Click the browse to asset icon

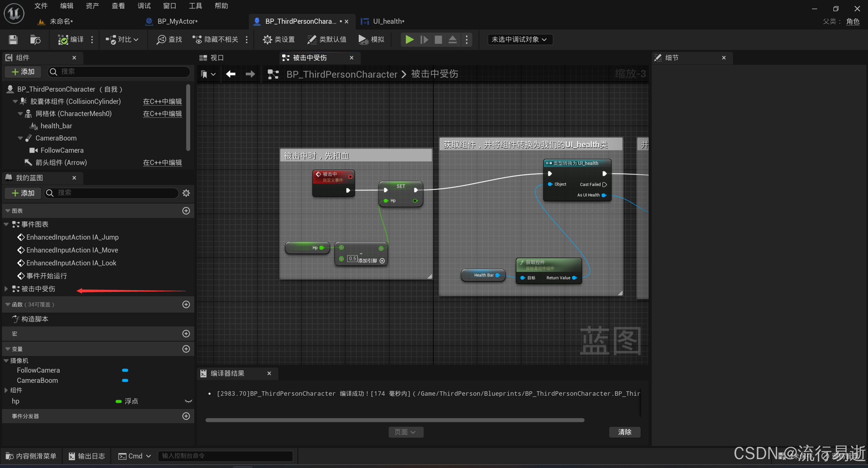pos(35,40)
